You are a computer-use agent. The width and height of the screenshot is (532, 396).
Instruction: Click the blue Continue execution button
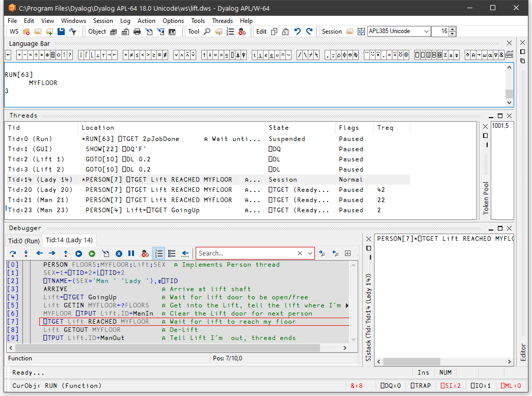point(78,253)
